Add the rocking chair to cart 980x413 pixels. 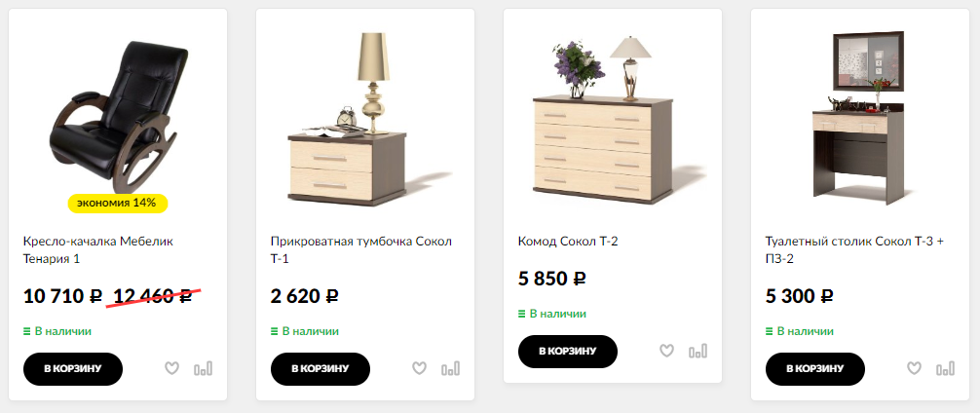pyautogui.click(x=73, y=368)
